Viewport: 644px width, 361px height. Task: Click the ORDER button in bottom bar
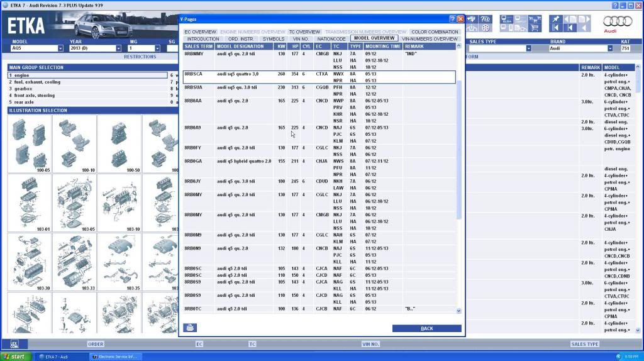point(96,344)
